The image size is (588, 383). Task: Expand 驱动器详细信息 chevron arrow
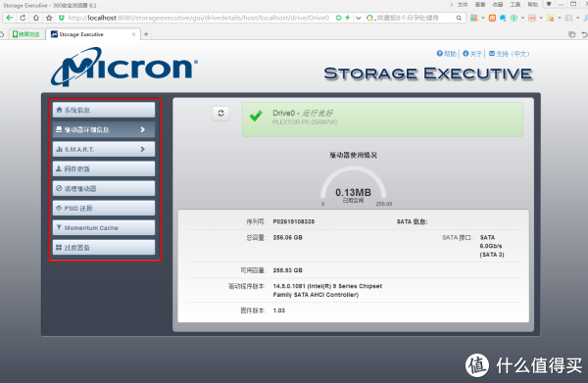[142, 129]
